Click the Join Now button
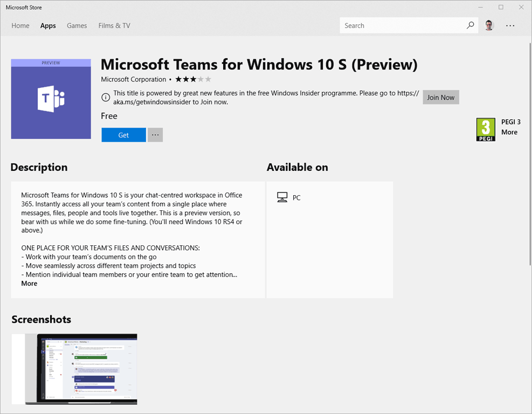 pyautogui.click(x=441, y=98)
